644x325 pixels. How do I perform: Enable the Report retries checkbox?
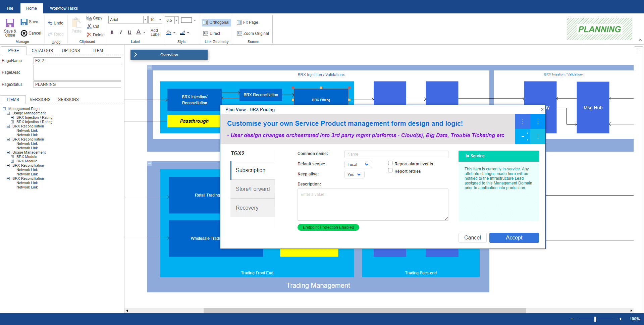coord(390,170)
